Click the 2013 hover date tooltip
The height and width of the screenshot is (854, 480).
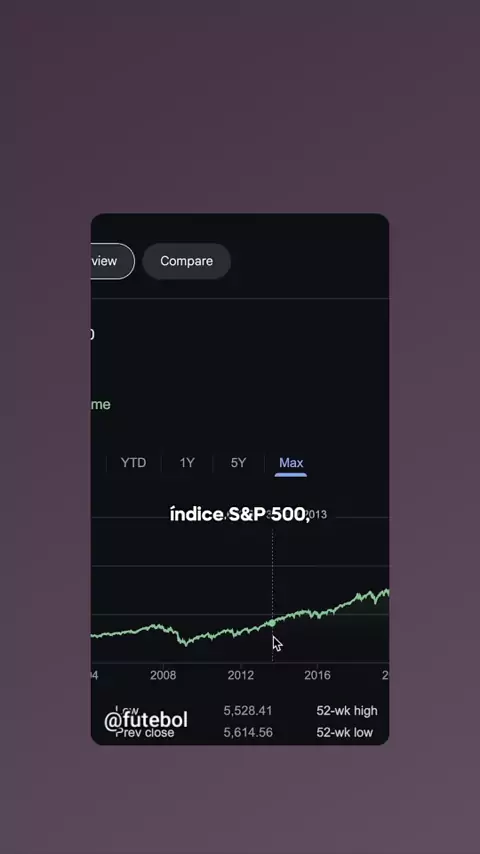pyautogui.click(x=315, y=514)
